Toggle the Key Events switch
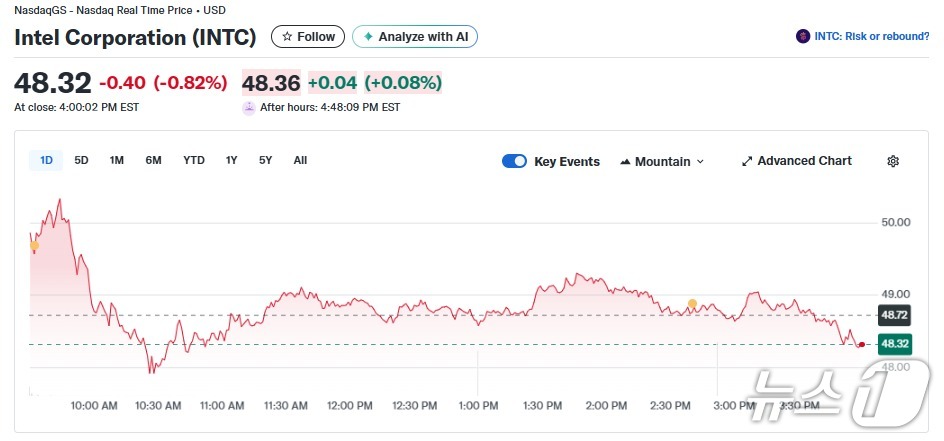Screen dimensions: 944x441 point(514,161)
